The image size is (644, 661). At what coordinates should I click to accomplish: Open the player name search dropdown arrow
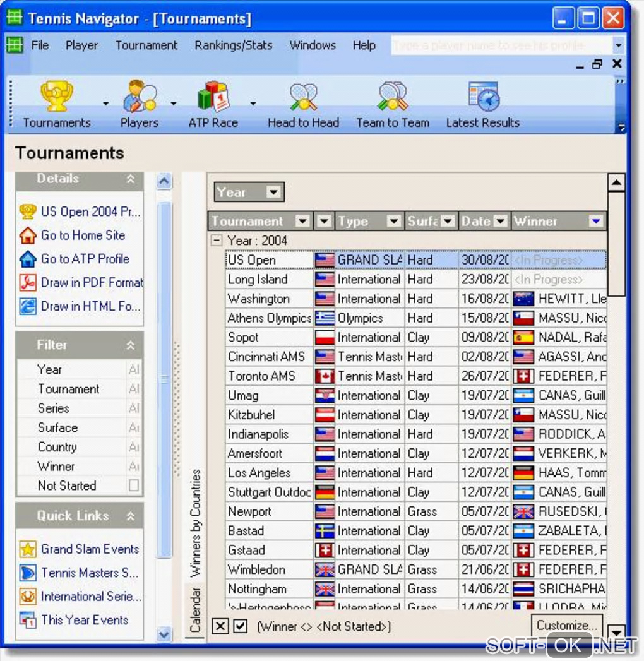point(618,45)
